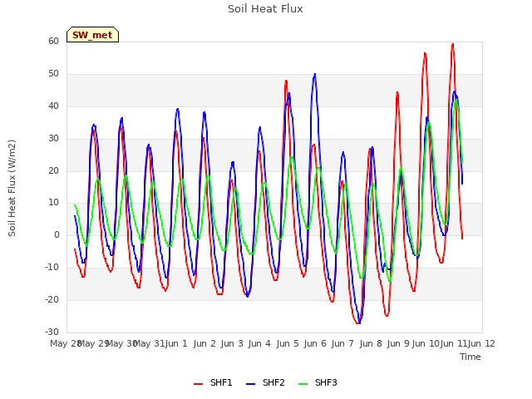Toggle the SHF2 legend entry
The image size is (532, 399).
click(265, 382)
